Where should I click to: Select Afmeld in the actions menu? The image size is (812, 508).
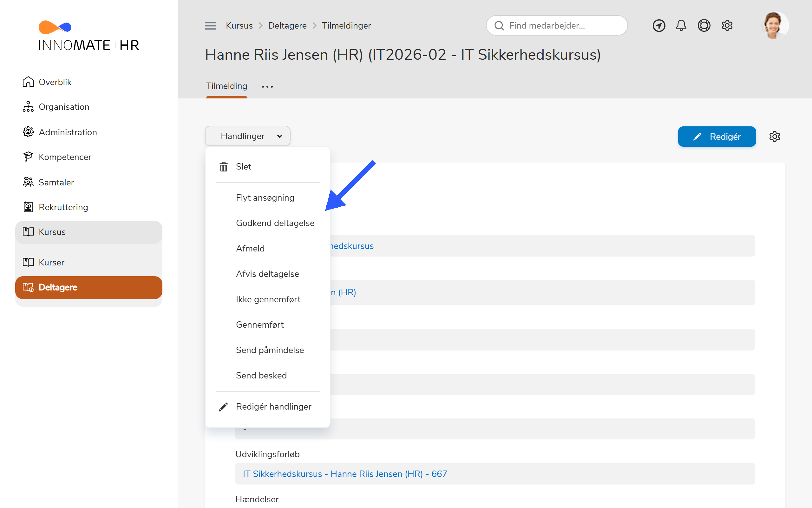268,248
